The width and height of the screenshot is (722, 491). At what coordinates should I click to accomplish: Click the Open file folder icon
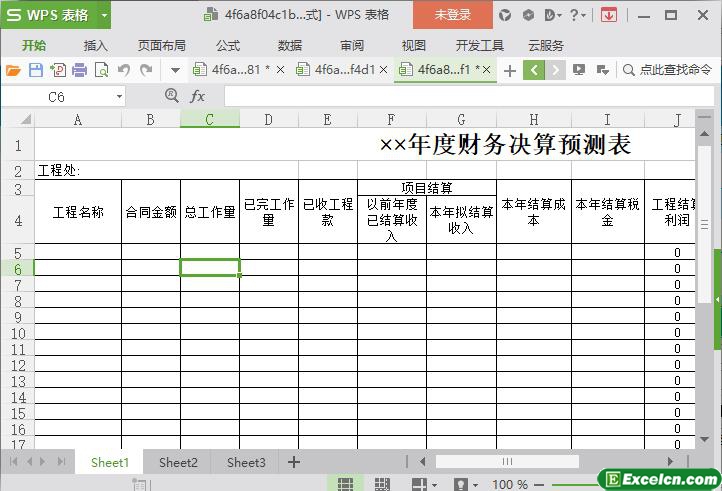[13, 70]
